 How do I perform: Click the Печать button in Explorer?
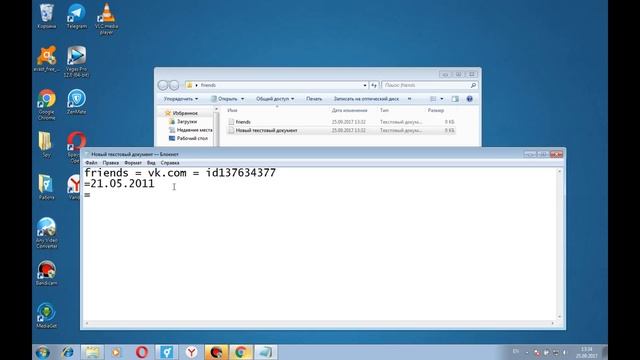tap(314, 99)
